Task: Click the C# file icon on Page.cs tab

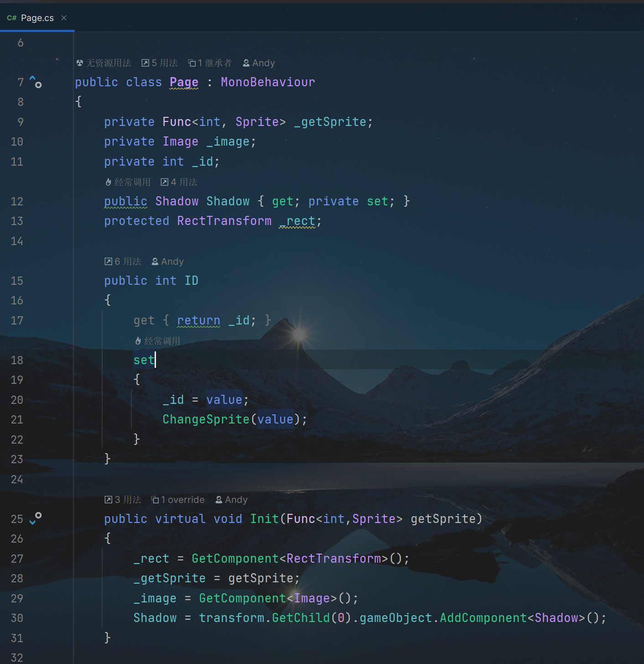Action: tap(12, 18)
